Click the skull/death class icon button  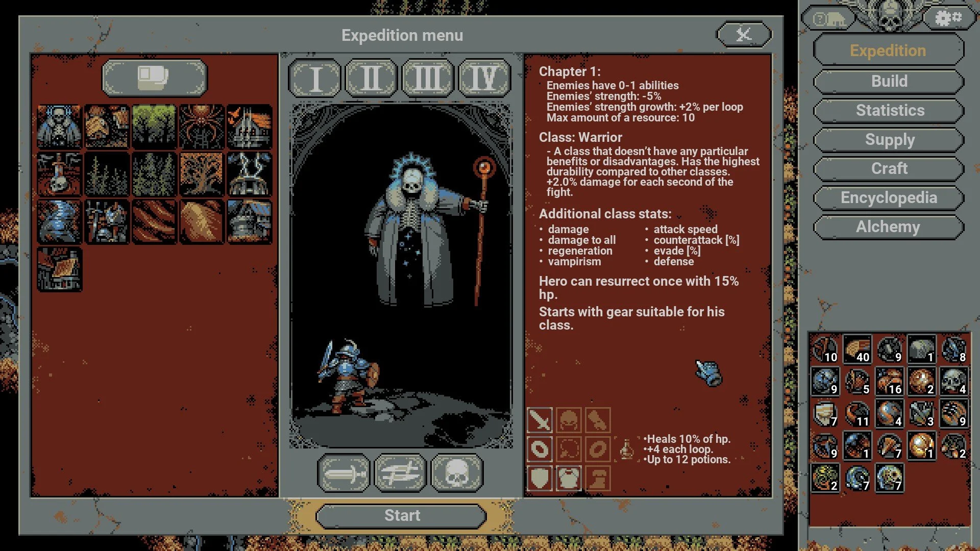[x=458, y=473]
